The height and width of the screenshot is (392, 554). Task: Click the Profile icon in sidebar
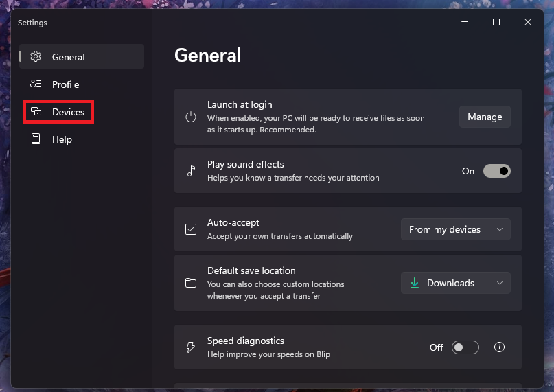point(36,84)
